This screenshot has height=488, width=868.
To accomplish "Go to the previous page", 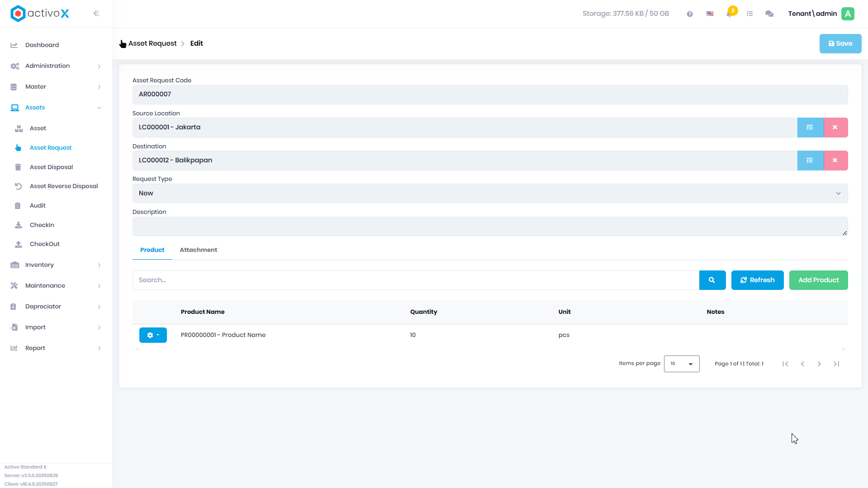I will [803, 364].
